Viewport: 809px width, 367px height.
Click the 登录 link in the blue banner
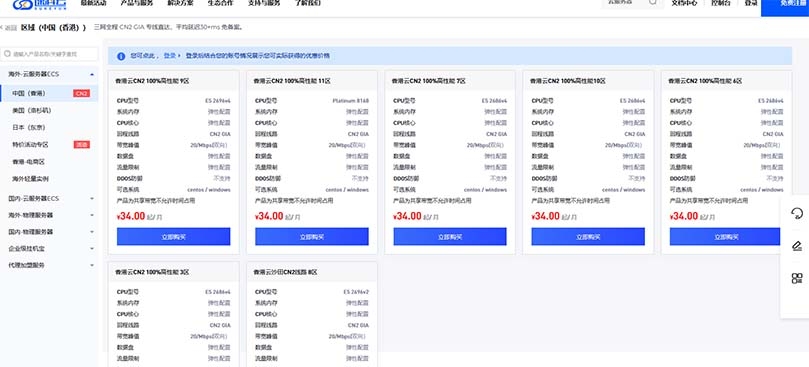(170, 56)
